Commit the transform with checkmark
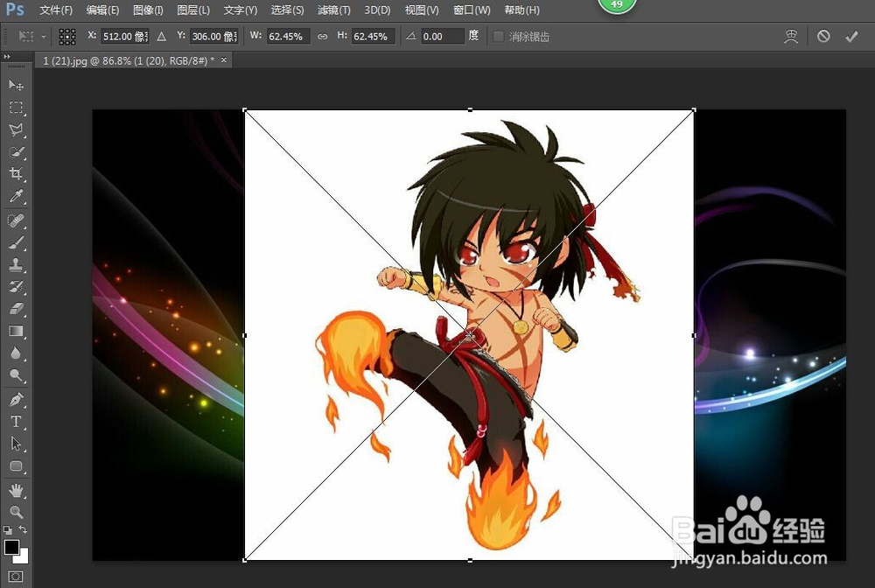Screen dimensions: 875x588 [851, 37]
